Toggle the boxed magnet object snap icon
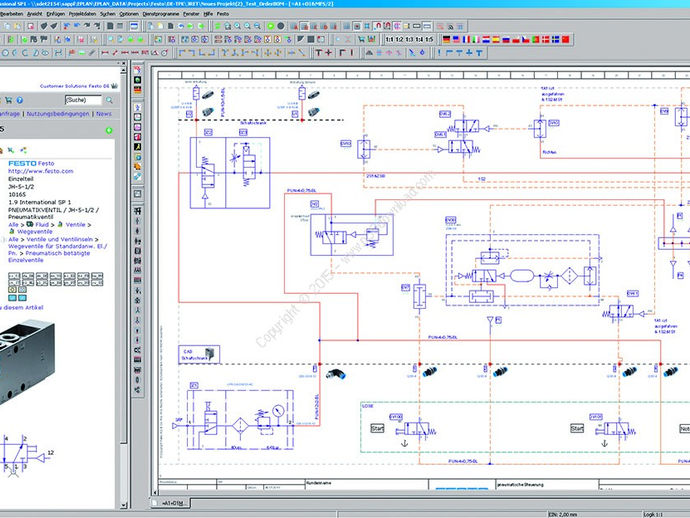Viewport: 690px width, 518px height. [x=387, y=26]
